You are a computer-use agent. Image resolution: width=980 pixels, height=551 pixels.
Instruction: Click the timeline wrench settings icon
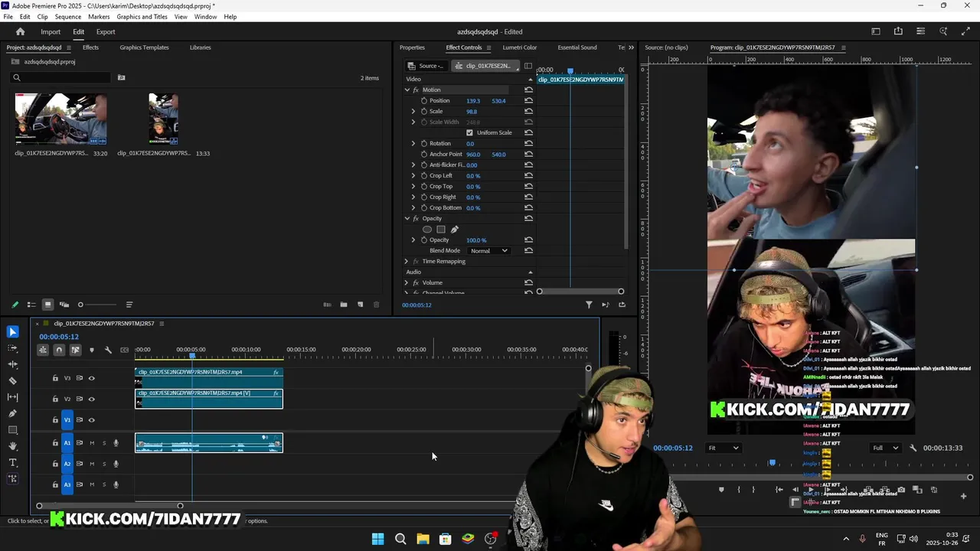[x=108, y=350]
